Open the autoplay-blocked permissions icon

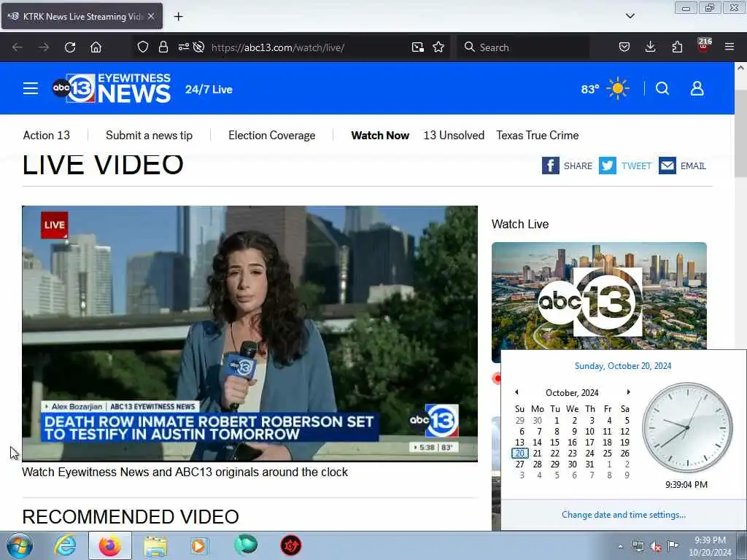(198, 47)
